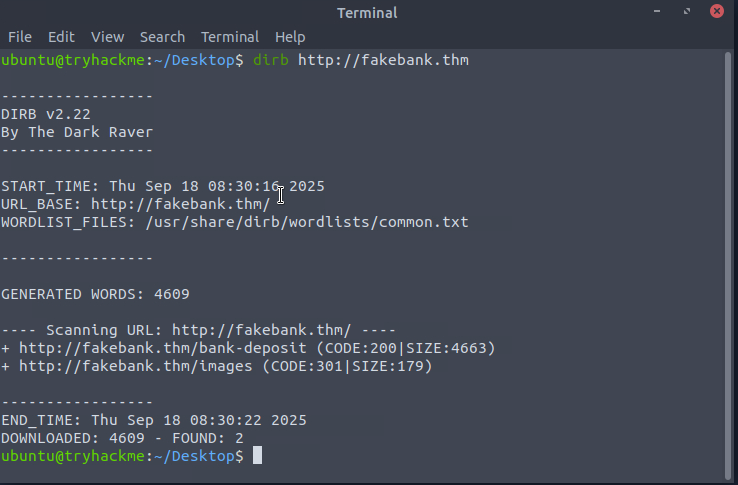738x485 pixels.
Task: Close the Terminal window
Action: [x=716, y=11]
